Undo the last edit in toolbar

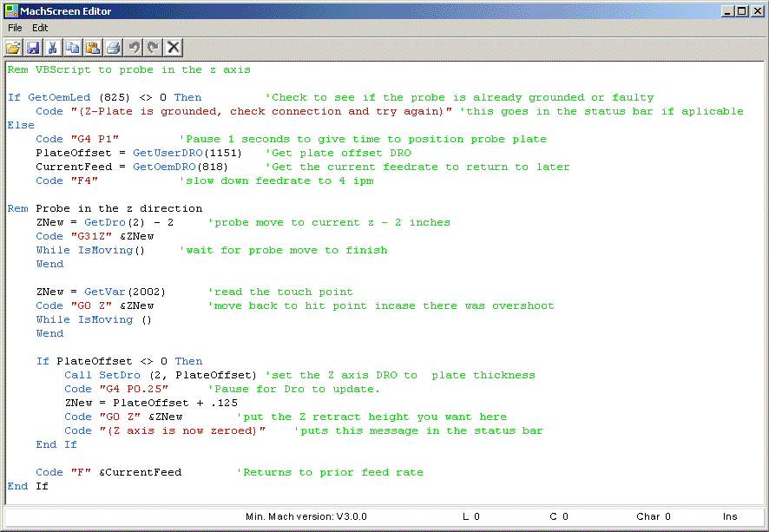134,47
